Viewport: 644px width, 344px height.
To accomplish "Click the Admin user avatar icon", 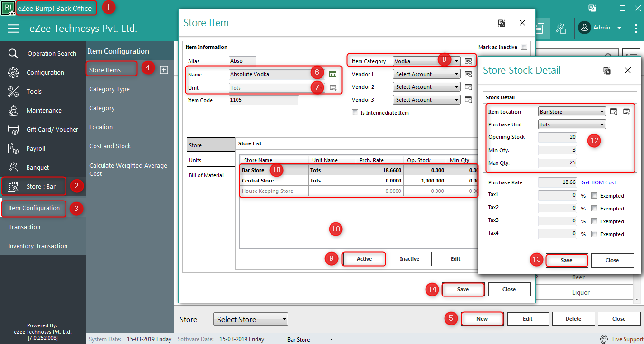I will [x=584, y=28].
